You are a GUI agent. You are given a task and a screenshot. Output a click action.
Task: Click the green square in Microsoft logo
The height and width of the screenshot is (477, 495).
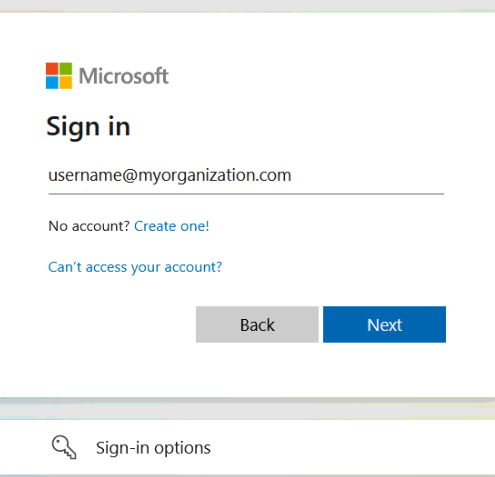[x=66, y=69]
